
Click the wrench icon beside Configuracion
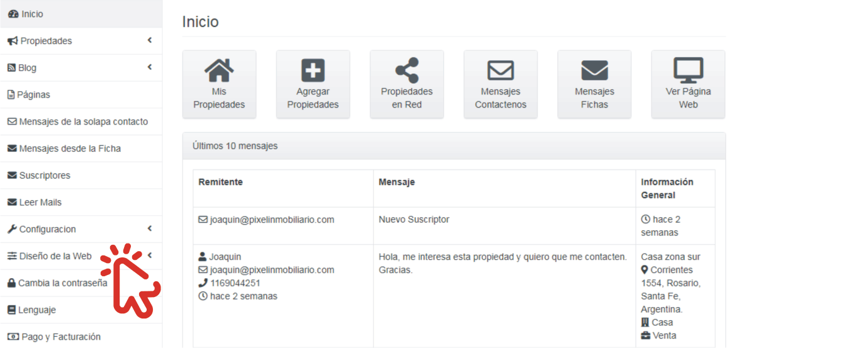coord(12,229)
